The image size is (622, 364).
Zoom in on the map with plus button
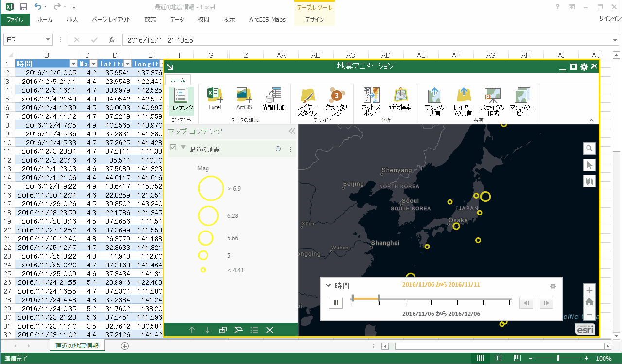[x=589, y=290]
